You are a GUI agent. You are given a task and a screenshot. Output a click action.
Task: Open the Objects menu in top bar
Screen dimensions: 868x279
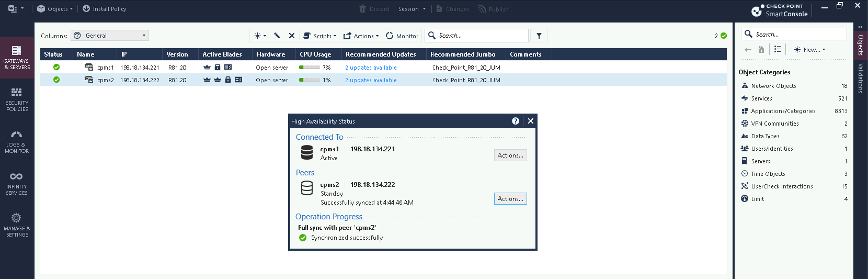point(55,9)
